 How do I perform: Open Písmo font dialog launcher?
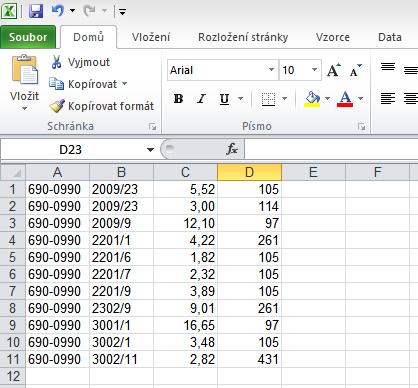click(x=361, y=126)
